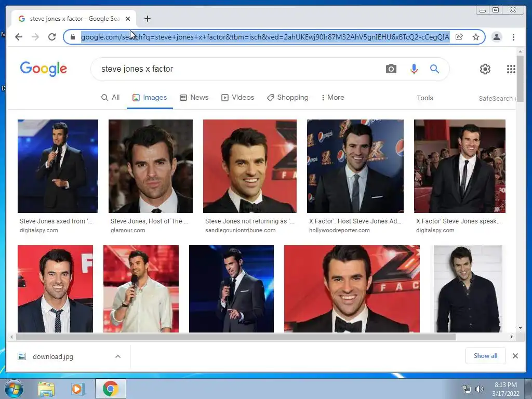
Task: Open the SafeSearch setting
Action: coord(497,98)
